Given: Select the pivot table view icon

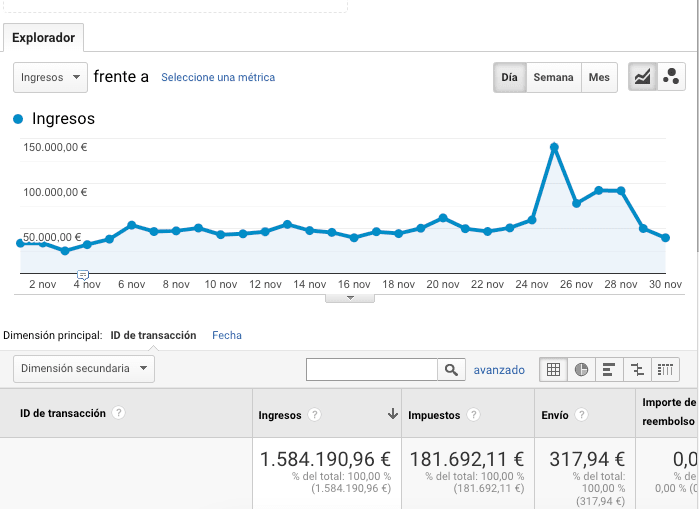Looking at the screenshot, I should tap(666, 370).
